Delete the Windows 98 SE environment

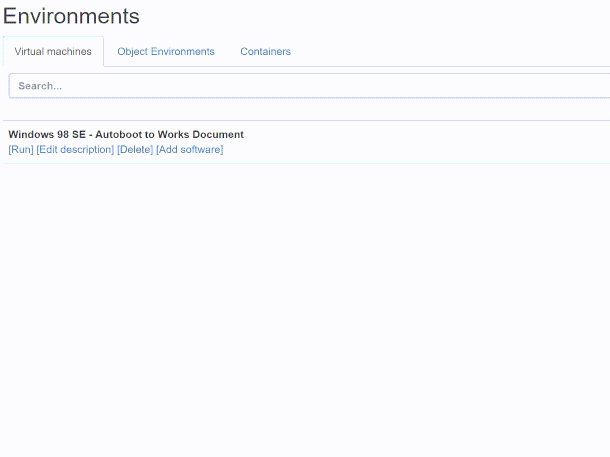coord(135,150)
